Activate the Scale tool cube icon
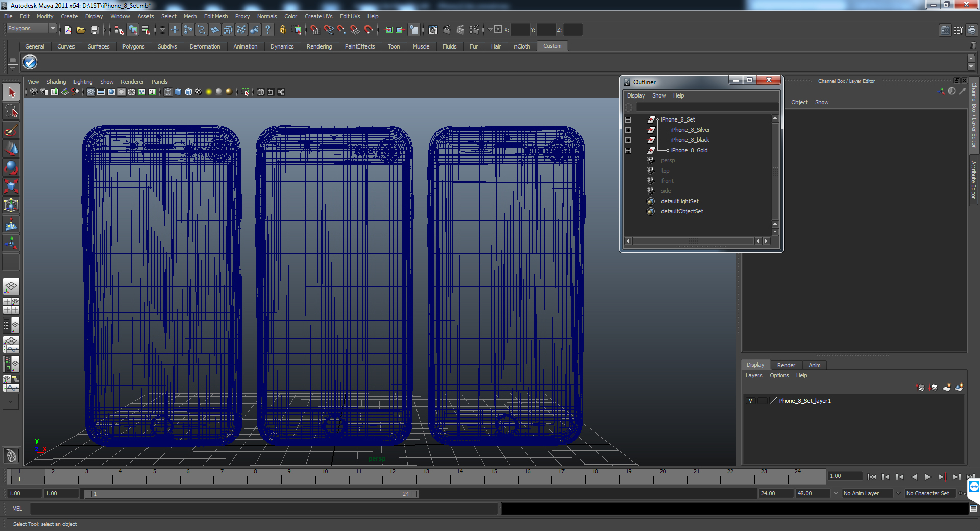Screen dimensions: 980x531 (11, 187)
